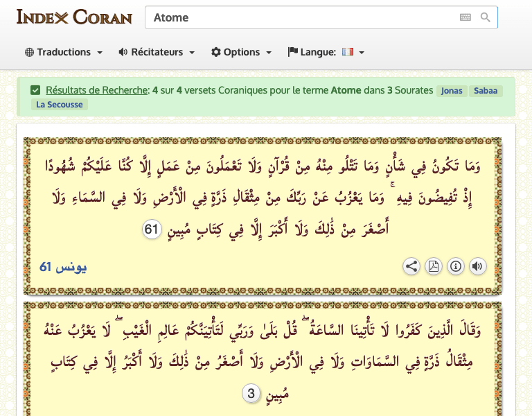Toggle the green search results checkbox
Screen dimensions: 532x416
35,90
